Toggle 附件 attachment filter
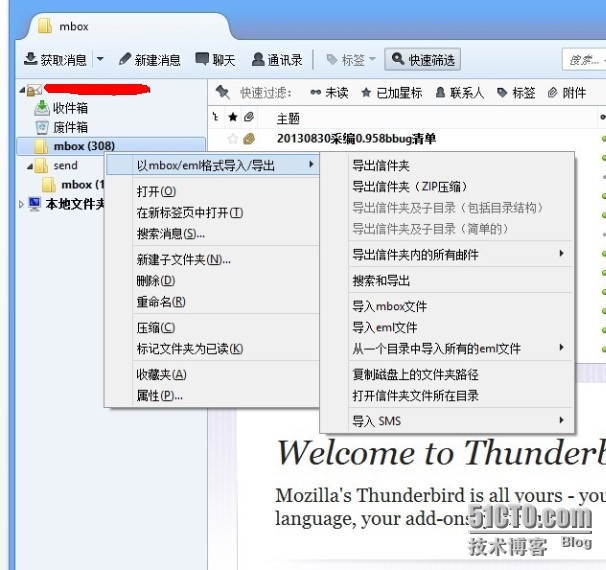This screenshot has height=570, width=606. click(567, 93)
